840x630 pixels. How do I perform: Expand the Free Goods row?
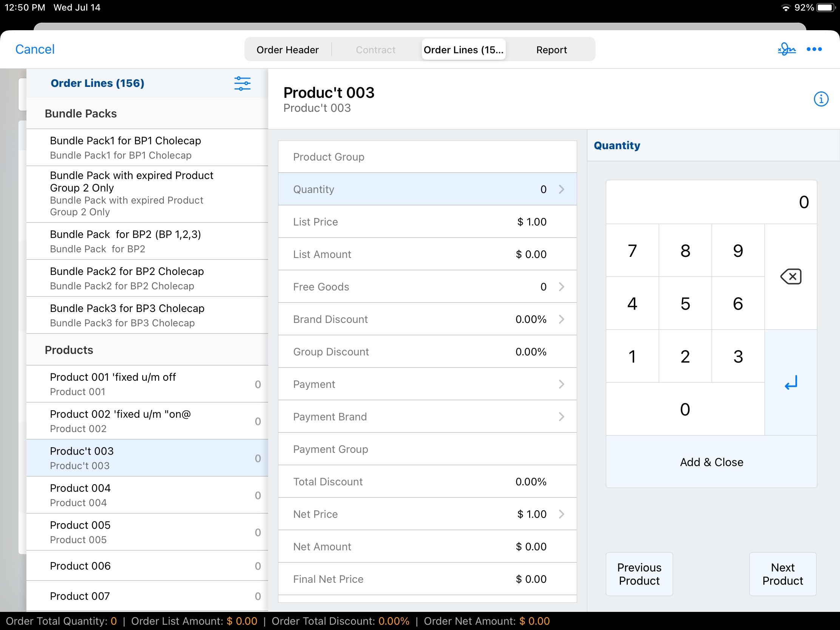click(561, 287)
